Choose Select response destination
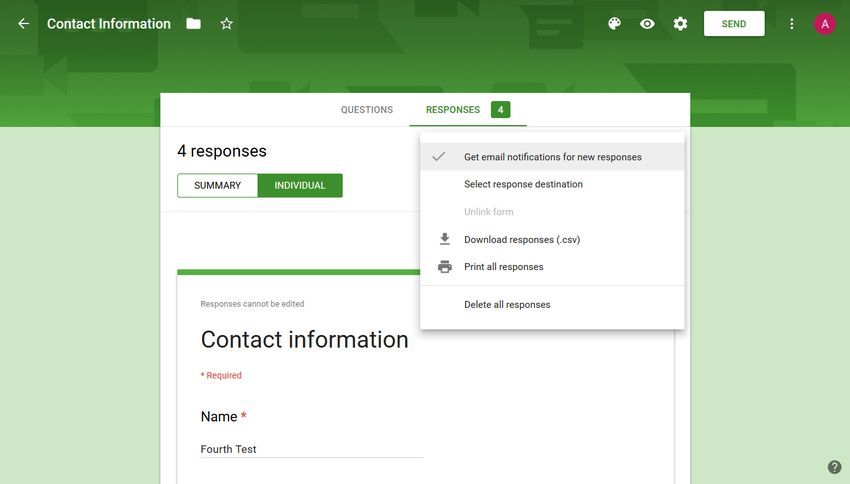Viewport: 850px width, 484px height. coord(523,184)
